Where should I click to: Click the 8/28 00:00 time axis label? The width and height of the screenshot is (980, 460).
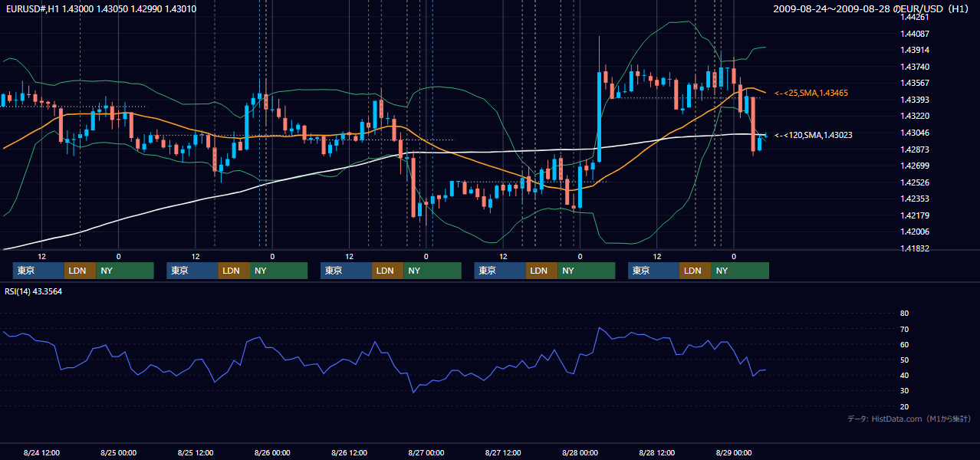(580, 452)
